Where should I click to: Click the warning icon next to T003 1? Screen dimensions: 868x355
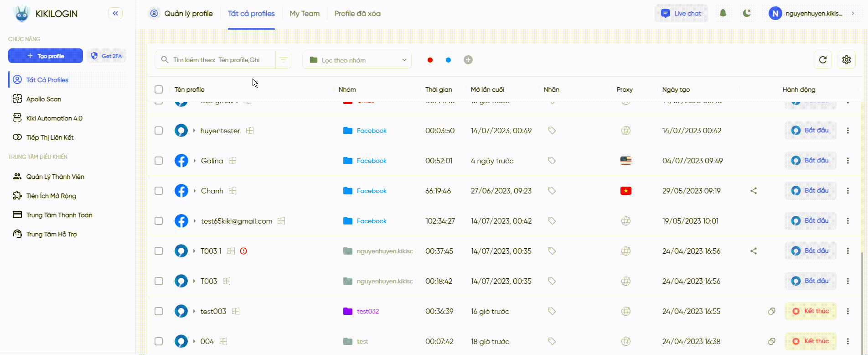click(243, 251)
